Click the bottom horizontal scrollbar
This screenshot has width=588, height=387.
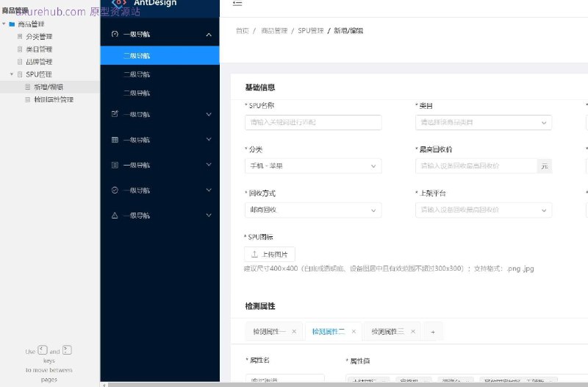tap(347, 384)
